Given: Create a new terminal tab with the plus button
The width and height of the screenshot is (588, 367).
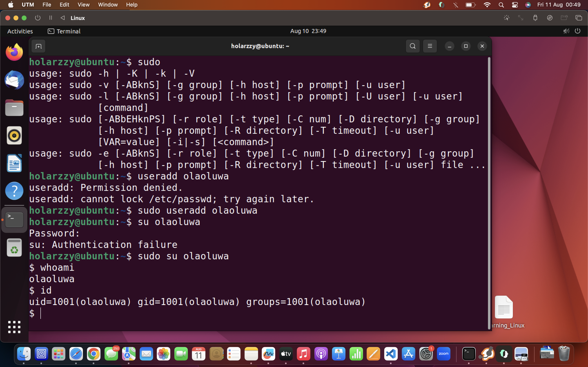Looking at the screenshot, I should [38, 46].
